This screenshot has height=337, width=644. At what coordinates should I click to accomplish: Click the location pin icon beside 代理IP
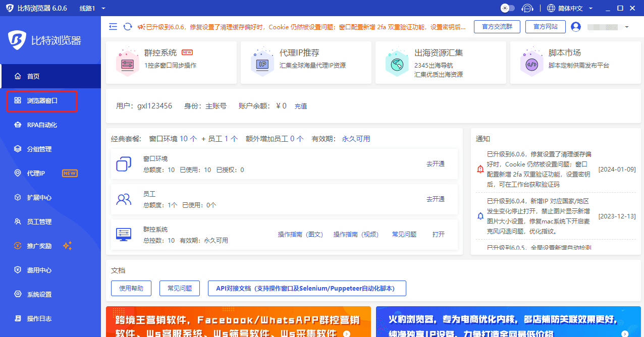(18, 173)
